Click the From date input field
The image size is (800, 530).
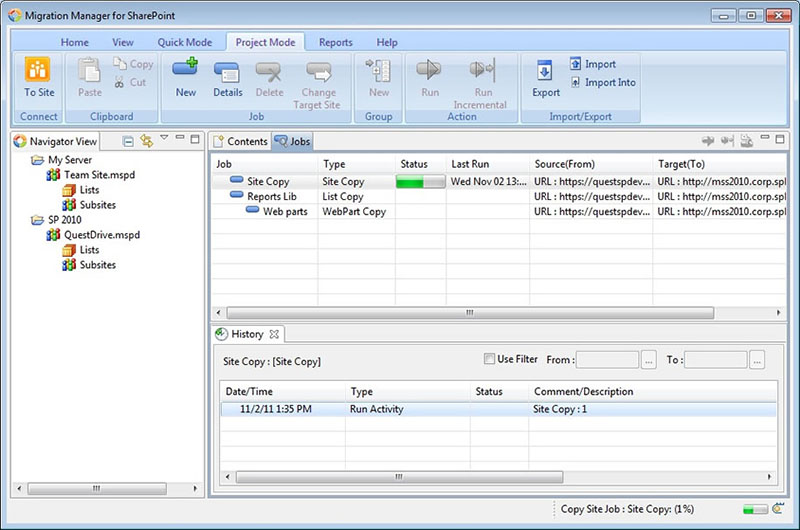(x=607, y=360)
